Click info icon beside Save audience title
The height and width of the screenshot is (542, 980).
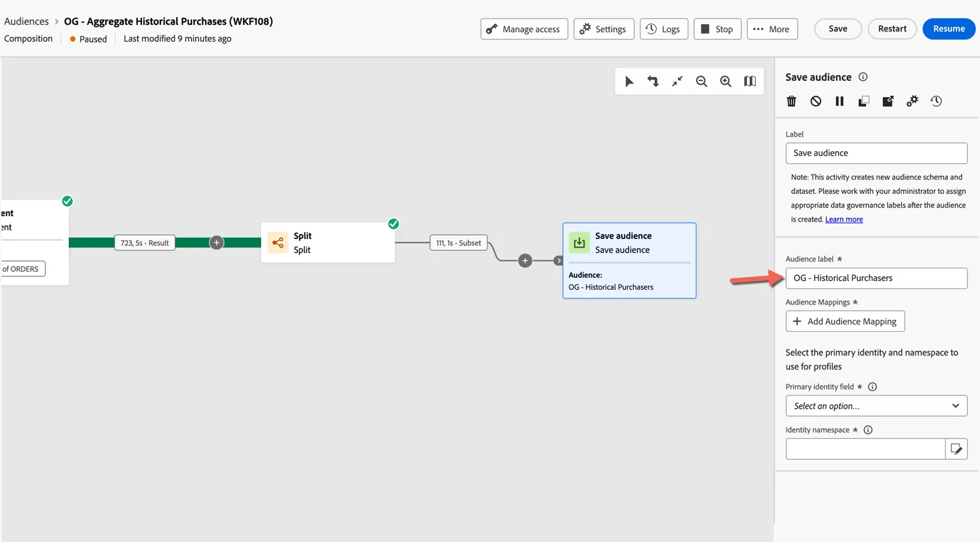click(x=863, y=77)
